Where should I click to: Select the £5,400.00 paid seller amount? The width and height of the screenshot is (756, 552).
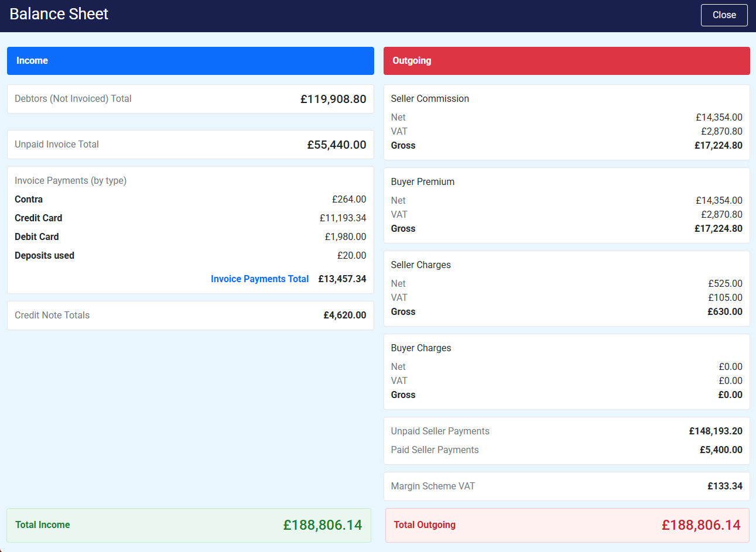tap(721, 450)
